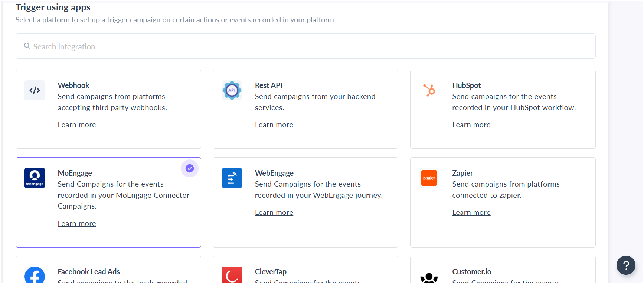Select the Webhook card title
The width and height of the screenshot is (644, 284).
coord(73,85)
